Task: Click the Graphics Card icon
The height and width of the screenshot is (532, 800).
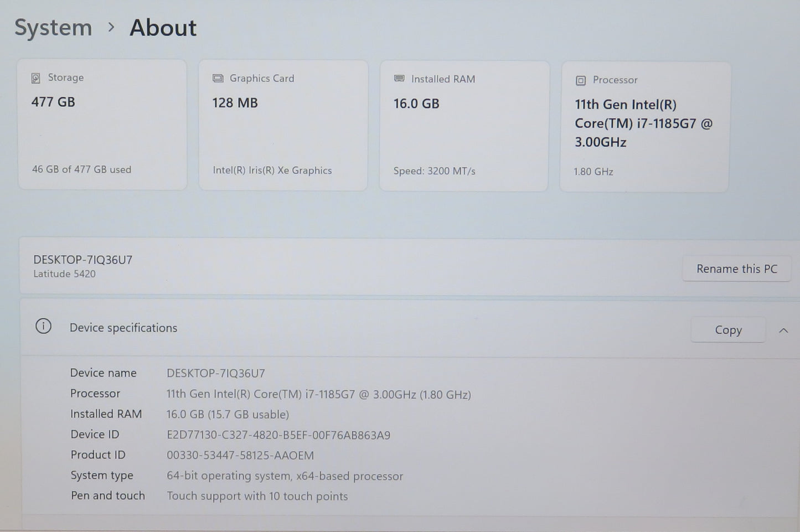Action: click(218, 79)
